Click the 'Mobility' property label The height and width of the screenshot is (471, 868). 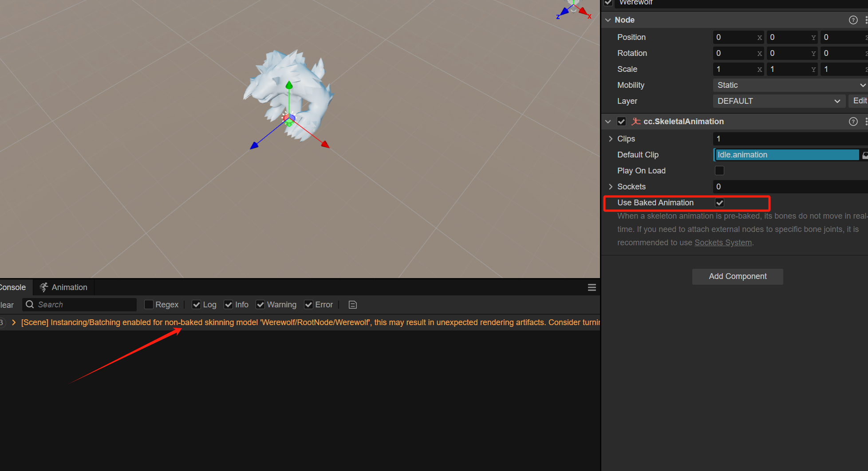pos(631,85)
